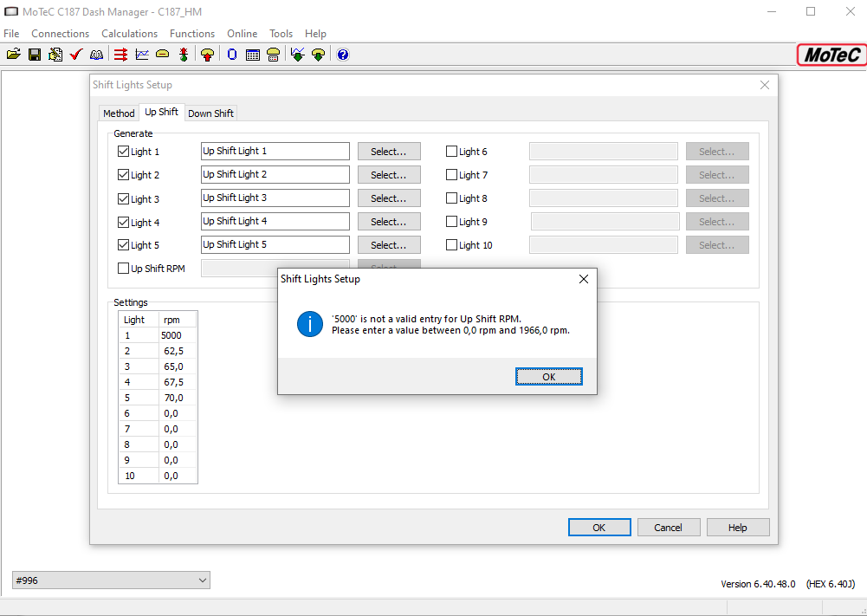The width and height of the screenshot is (867, 616).
Task: Uncheck the Light 4 checkbox
Action: pyautogui.click(x=123, y=223)
